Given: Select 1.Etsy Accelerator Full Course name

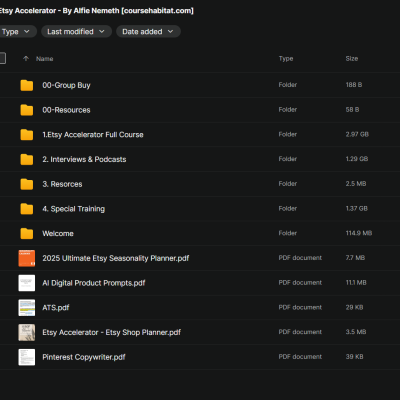Looking at the screenshot, I should click(x=93, y=135).
